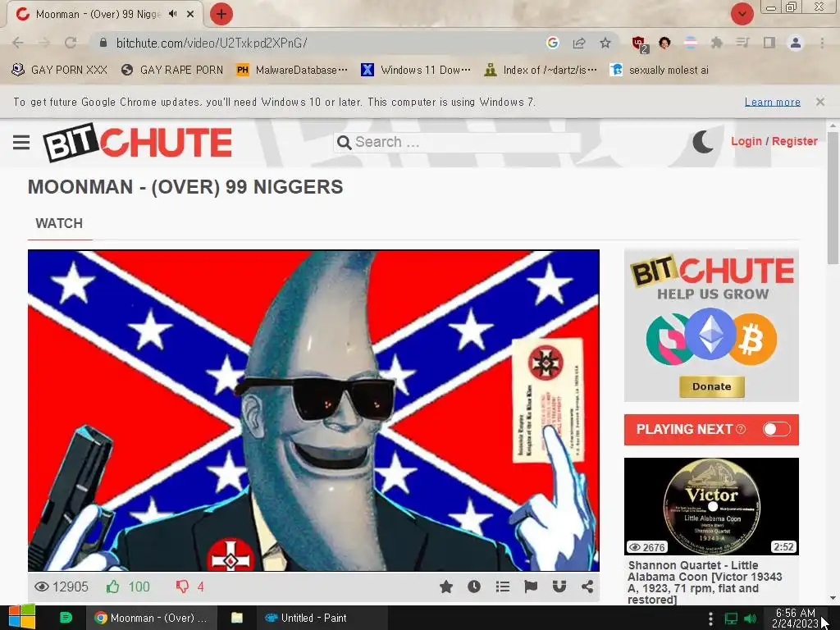
Task: Mute the tab using its speaker icon
Action: [x=172, y=14]
